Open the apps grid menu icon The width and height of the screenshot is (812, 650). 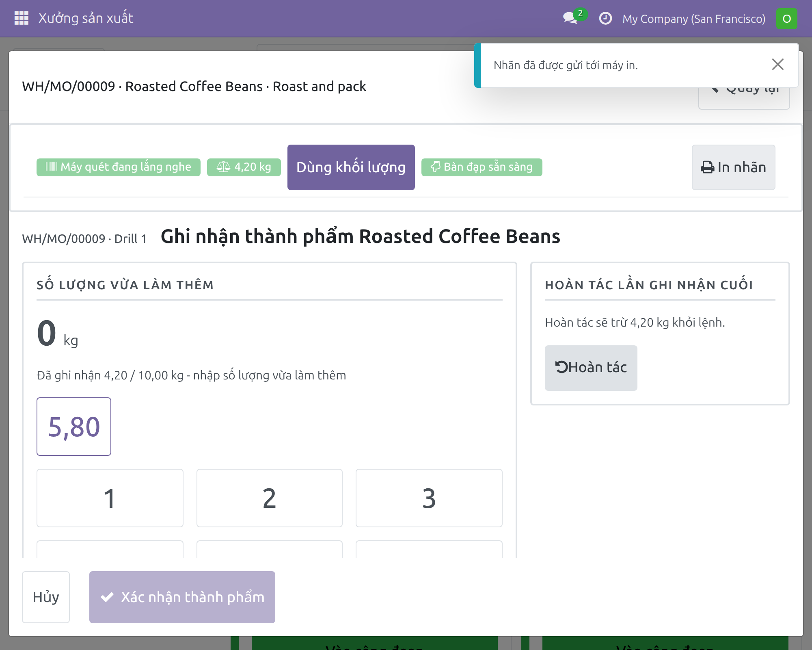click(22, 18)
